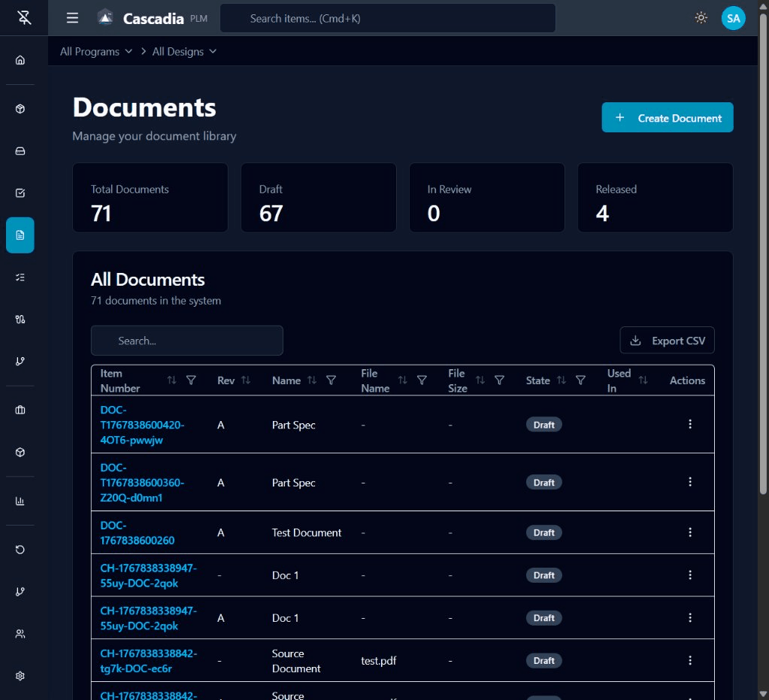Viewport: 769px width, 700px height.
Task: Open Settings via the gear icon
Action: point(20,676)
